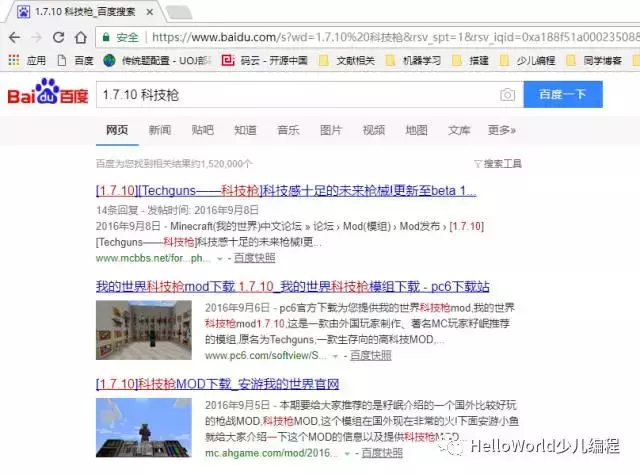
Task: Open the 搜索工具 filter
Action: point(498,164)
